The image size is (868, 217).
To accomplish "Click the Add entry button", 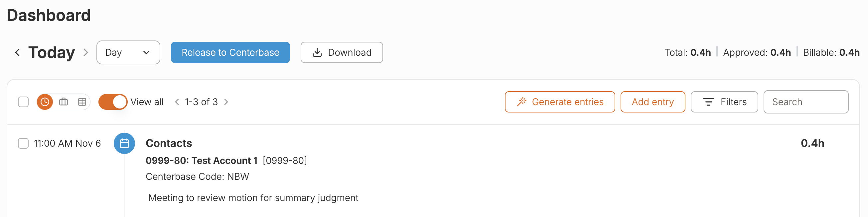I will click(652, 102).
